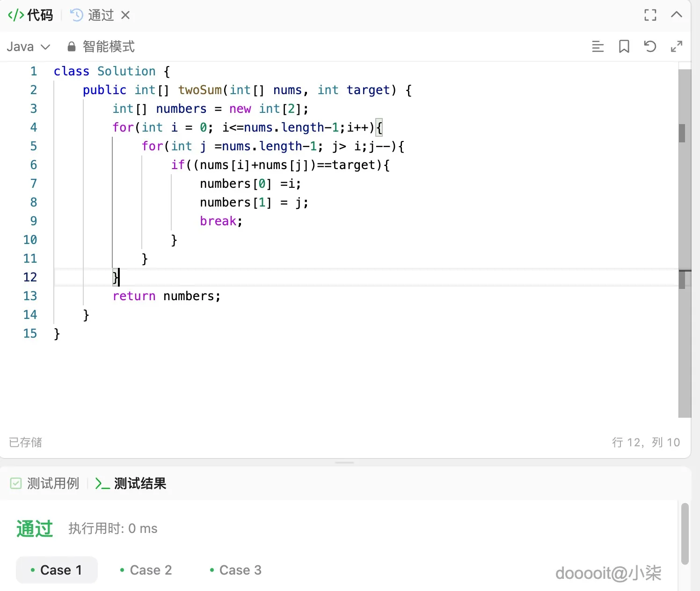Click the outer for loop on line 4

click(248, 127)
